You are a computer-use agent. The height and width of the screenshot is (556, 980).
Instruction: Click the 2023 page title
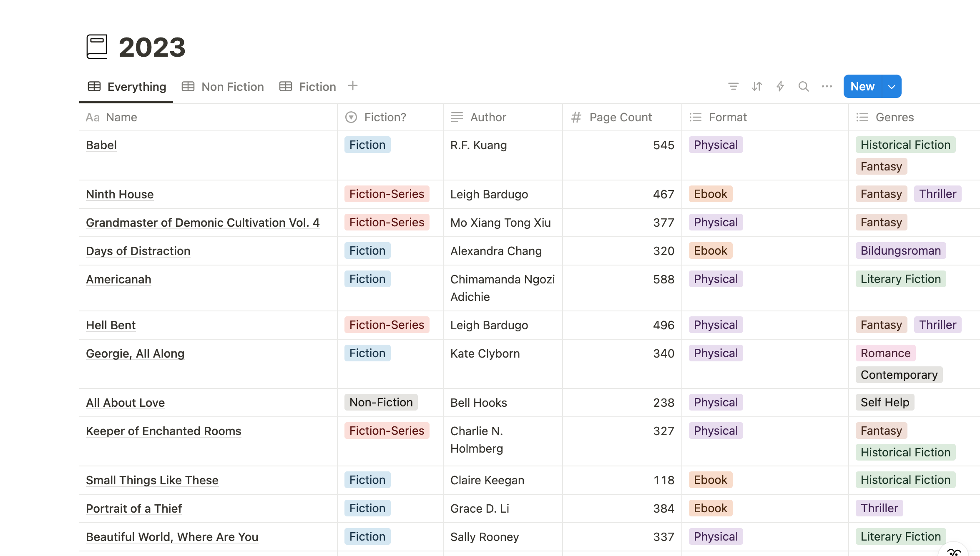pyautogui.click(x=152, y=47)
